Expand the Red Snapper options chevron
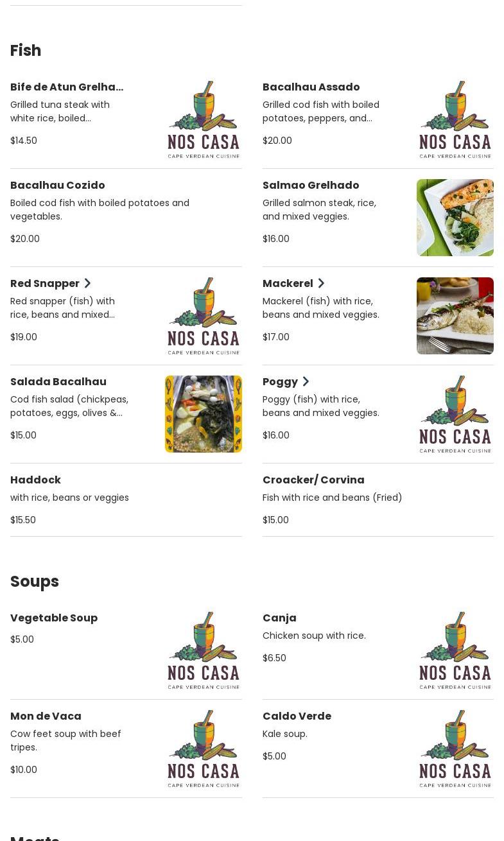This screenshot has width=504, height=841. click(87, 283)
